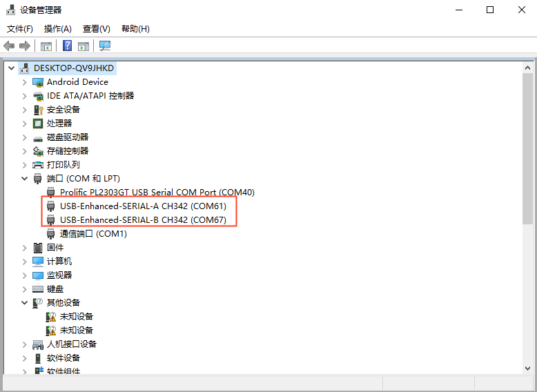Screen dimensions: 537x392
Task: Collapse the 端口 (COM 和 LPT) node
Action: (x=25, y=179)
